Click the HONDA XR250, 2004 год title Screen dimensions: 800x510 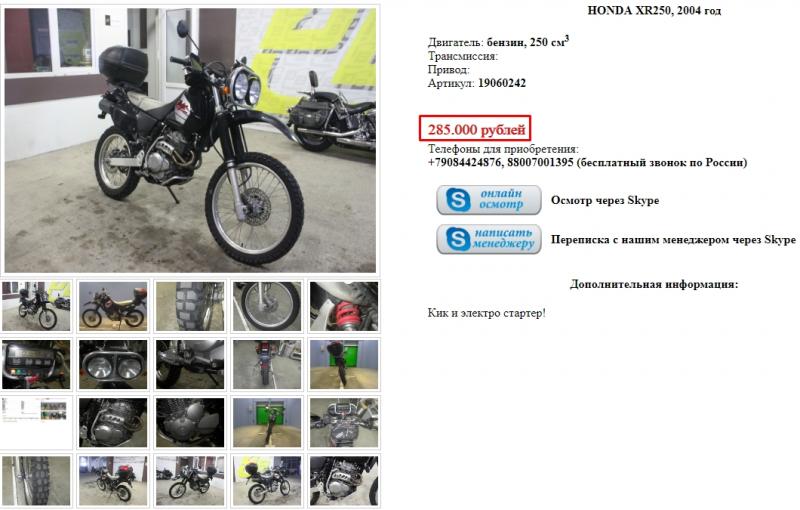pyautogui.click(x=654, y=11)
